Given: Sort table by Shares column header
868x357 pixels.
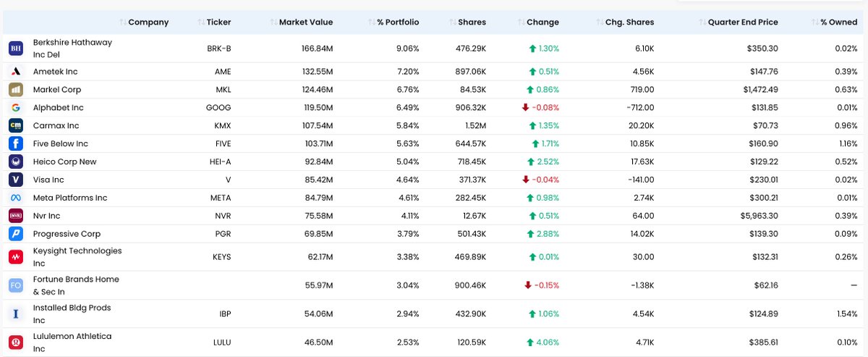Looking at the screenshot, I should (467, 22).
